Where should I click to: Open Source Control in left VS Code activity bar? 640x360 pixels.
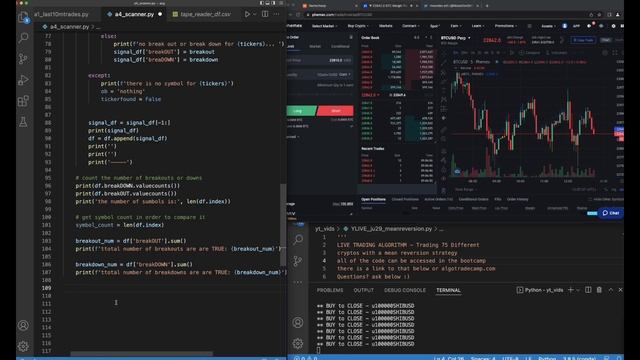coord(23,59)
